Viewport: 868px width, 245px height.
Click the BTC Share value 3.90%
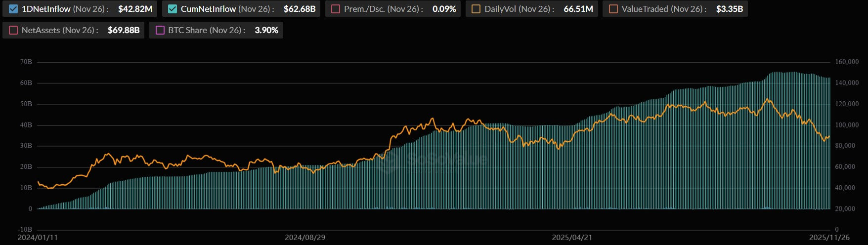pos(266,30)
